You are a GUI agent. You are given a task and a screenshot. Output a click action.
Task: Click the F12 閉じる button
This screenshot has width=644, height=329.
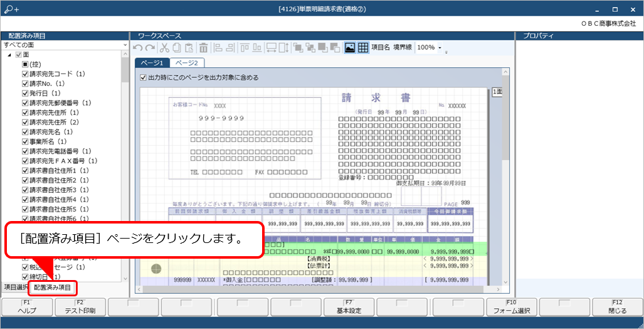tap(618, 307)
